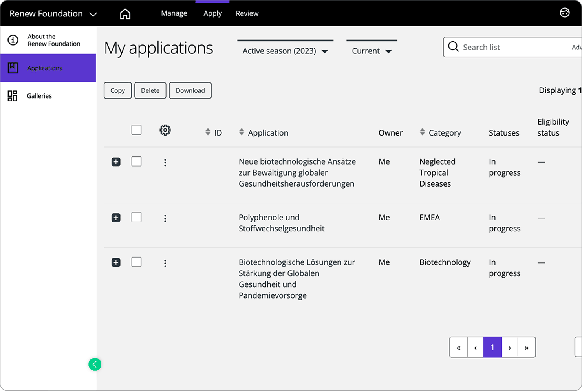This screenshot has width=582, height=392.
Task: Collapse the sidebar with green arrow
Action: pos(95,365)
